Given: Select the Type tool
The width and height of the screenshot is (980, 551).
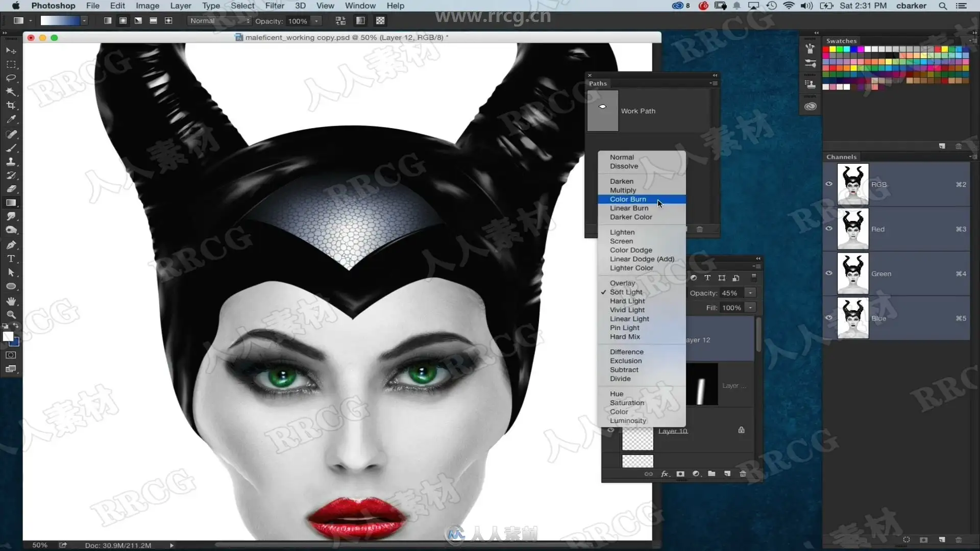Looking at the screenshot, I should 11,259.
